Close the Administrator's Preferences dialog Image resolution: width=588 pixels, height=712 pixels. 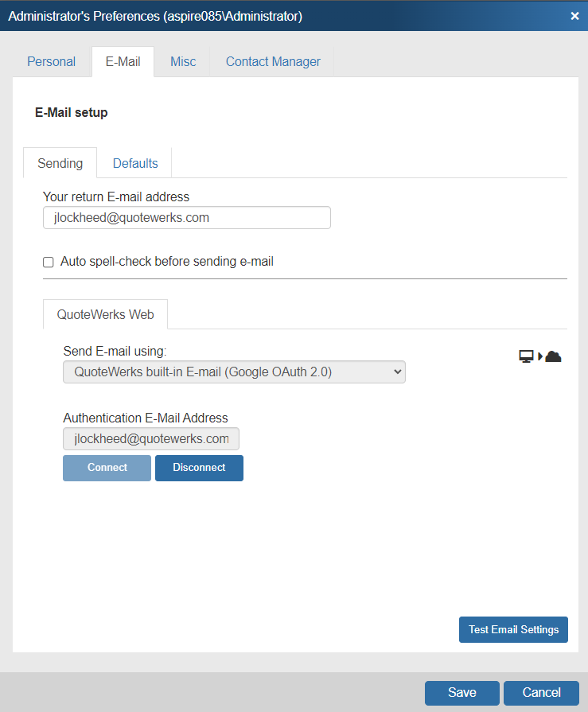574,16
